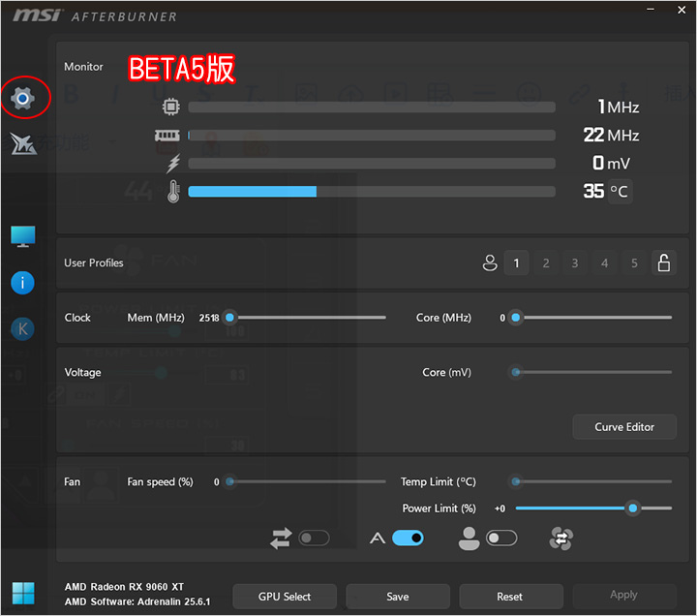Image resolution: width=697 pixels, height=616 pixels.
Task: Click the memory clock monitor bar
Action: pyautogui.click(x=372, y=136)
